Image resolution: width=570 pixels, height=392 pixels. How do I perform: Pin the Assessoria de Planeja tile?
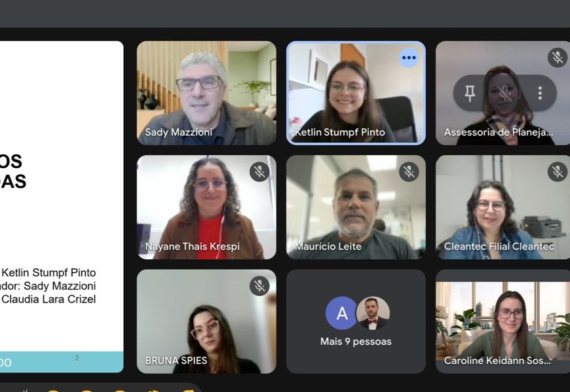click(470, 93)
